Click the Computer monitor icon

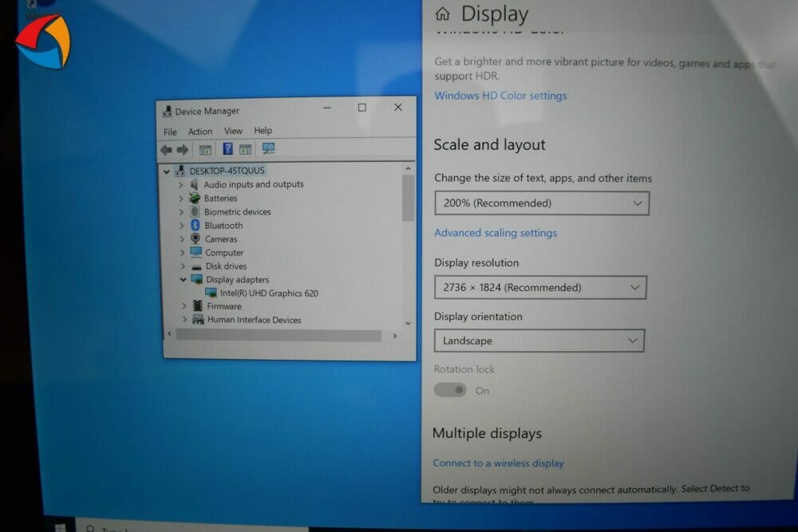click(196, 252)
